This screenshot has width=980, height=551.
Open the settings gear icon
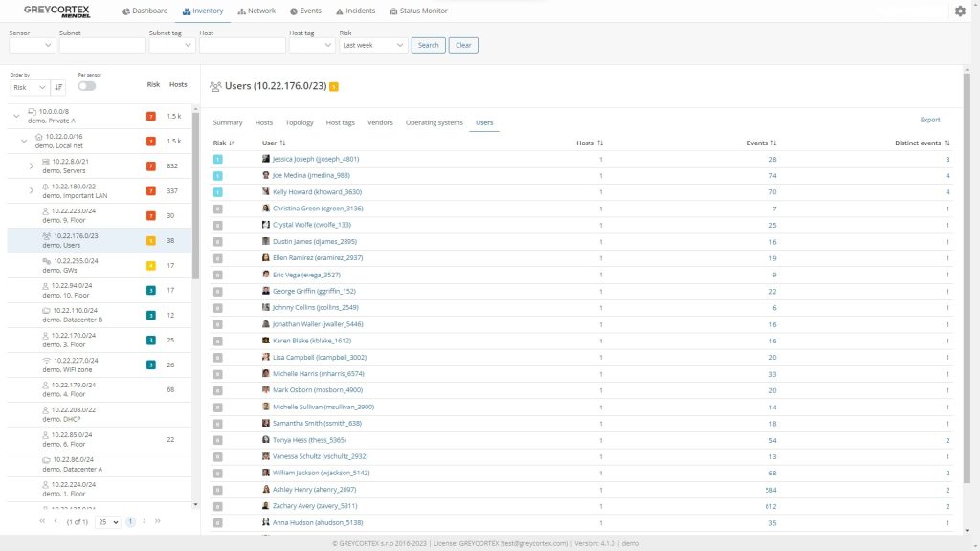960,11
